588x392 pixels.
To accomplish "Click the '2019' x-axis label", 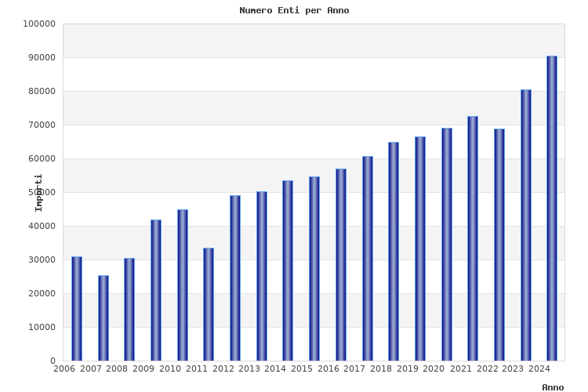I will (x=408, y=368).
